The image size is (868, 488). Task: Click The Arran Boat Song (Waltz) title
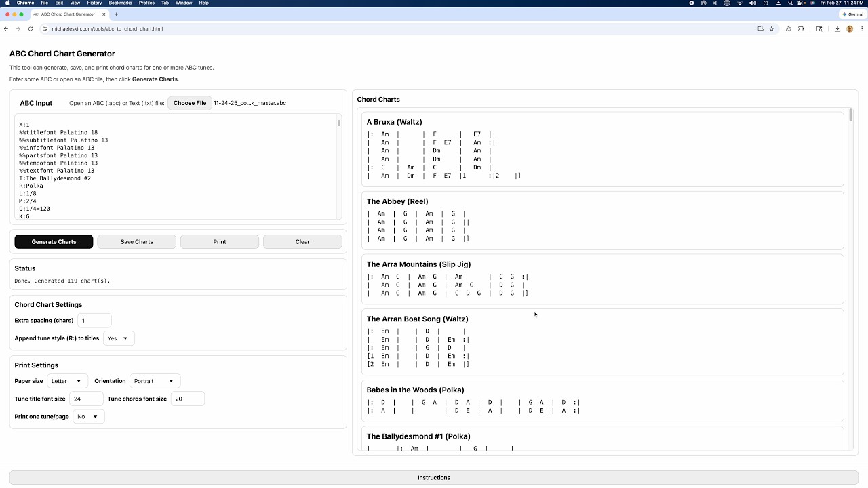(417, 319)
